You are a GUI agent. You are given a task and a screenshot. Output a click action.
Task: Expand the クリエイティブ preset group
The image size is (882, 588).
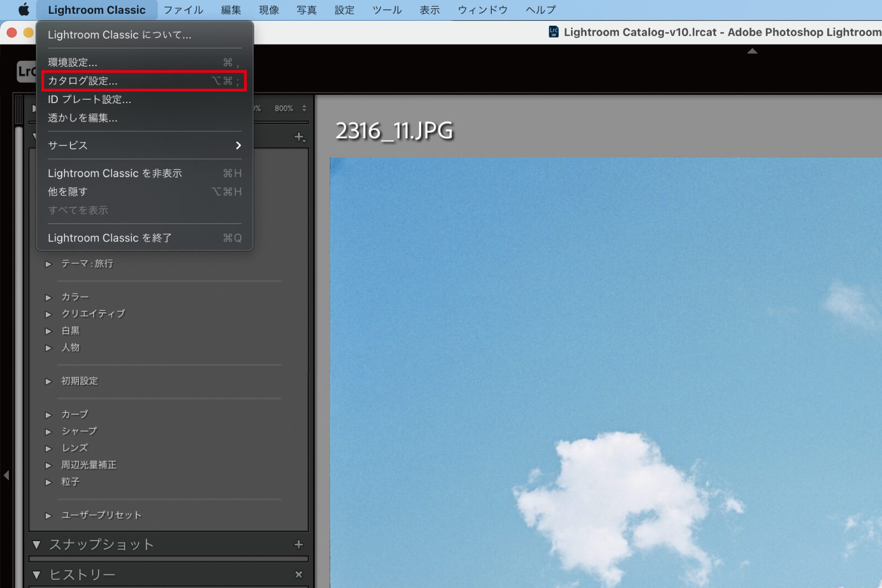49,314
